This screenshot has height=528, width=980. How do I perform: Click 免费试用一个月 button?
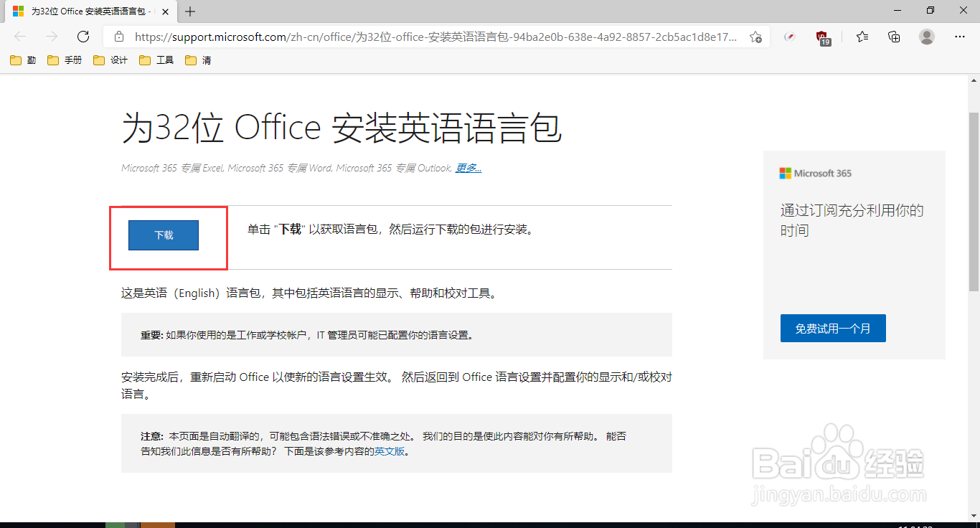click(833, 329)
